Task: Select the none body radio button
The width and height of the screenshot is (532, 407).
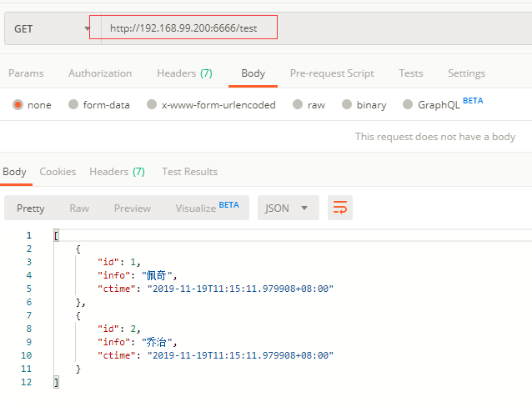Action: click(x=18, y=105)
